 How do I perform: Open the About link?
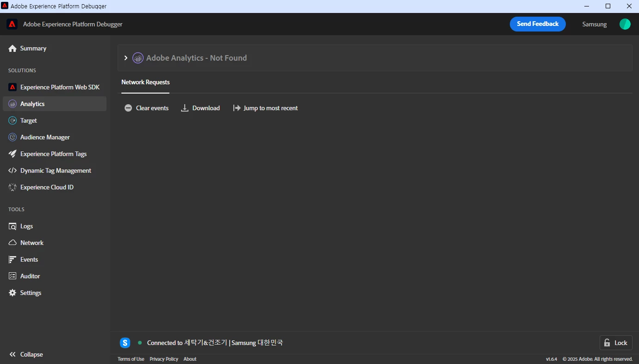click(x=190, y=359)
